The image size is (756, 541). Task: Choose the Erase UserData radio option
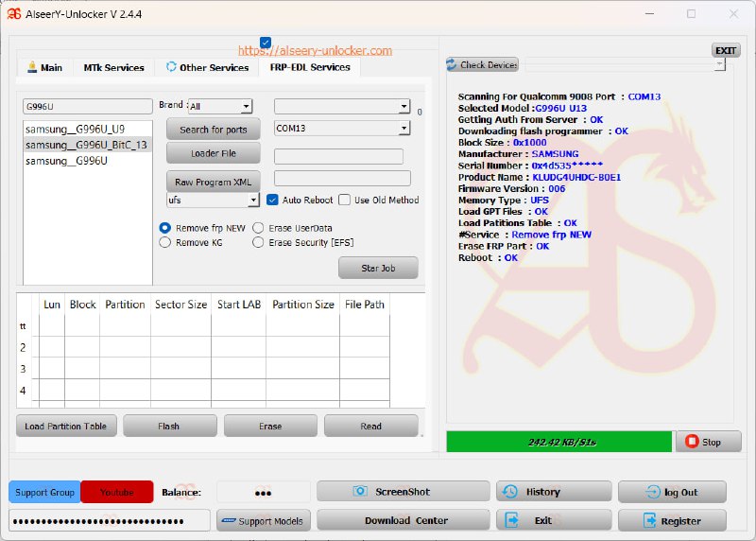[258, 228]
